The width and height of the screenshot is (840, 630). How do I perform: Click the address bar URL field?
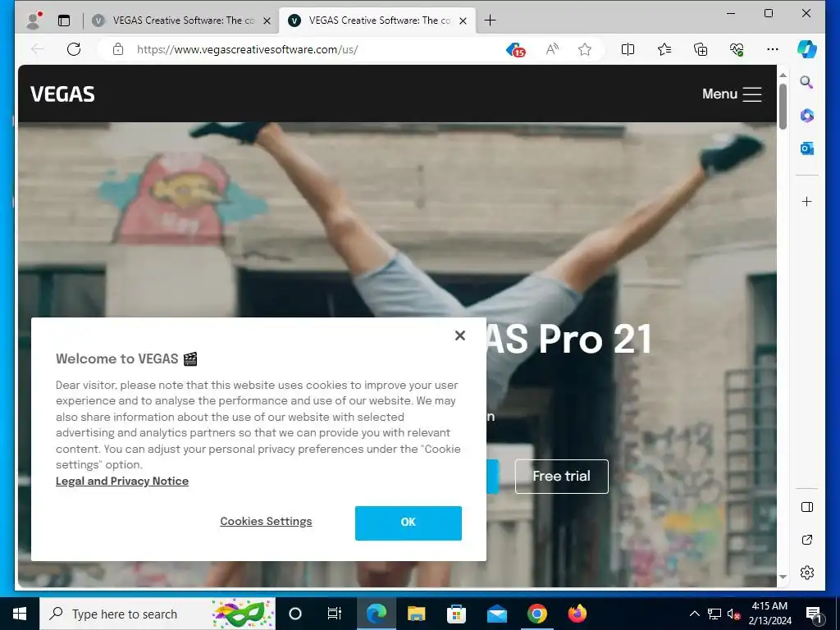(x=316, y=49)
